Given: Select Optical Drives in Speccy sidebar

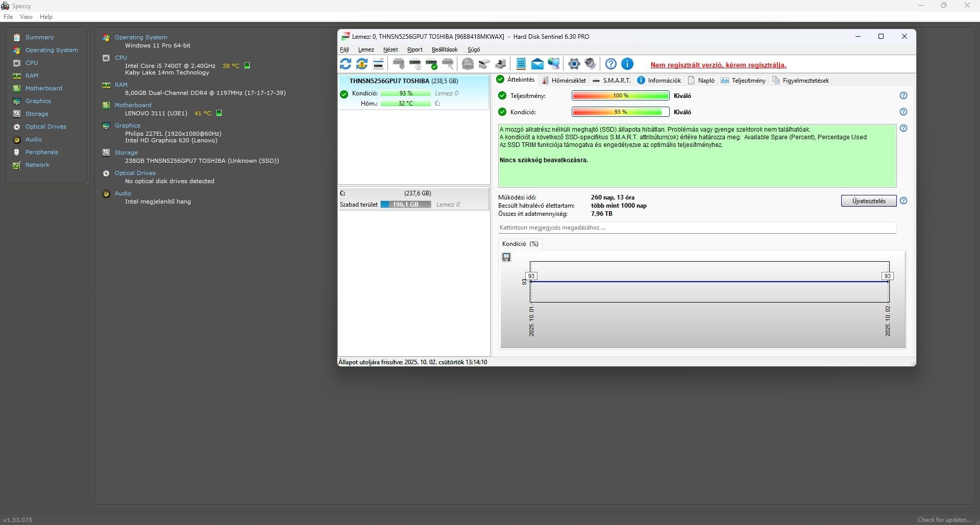Looking at the screenshot, I should 45,127.
